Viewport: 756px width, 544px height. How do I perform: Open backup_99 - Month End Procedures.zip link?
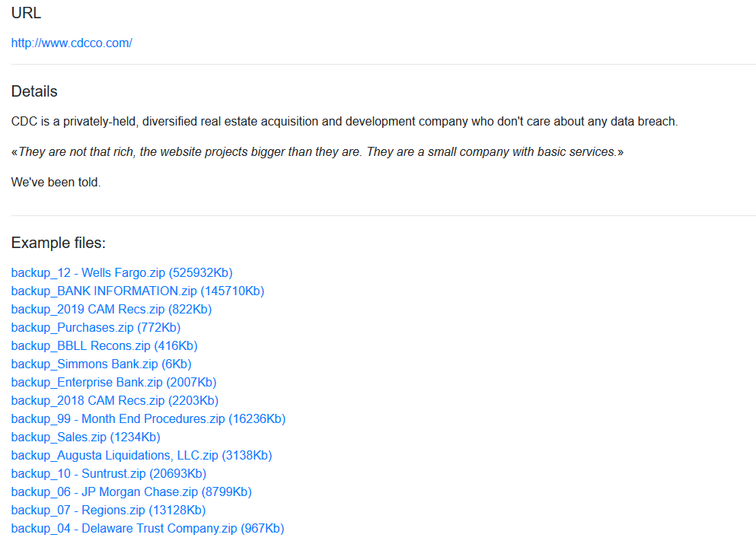pyautogui.click(x=148, y=419)
